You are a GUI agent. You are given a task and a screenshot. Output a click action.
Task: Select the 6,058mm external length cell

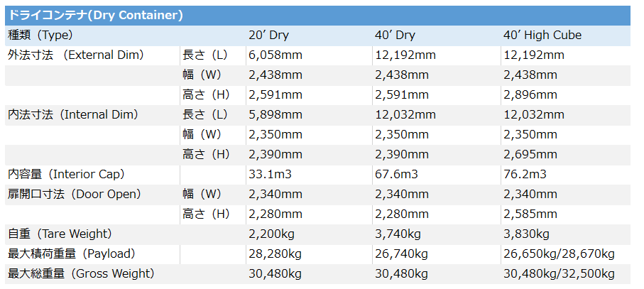point(275,55)
